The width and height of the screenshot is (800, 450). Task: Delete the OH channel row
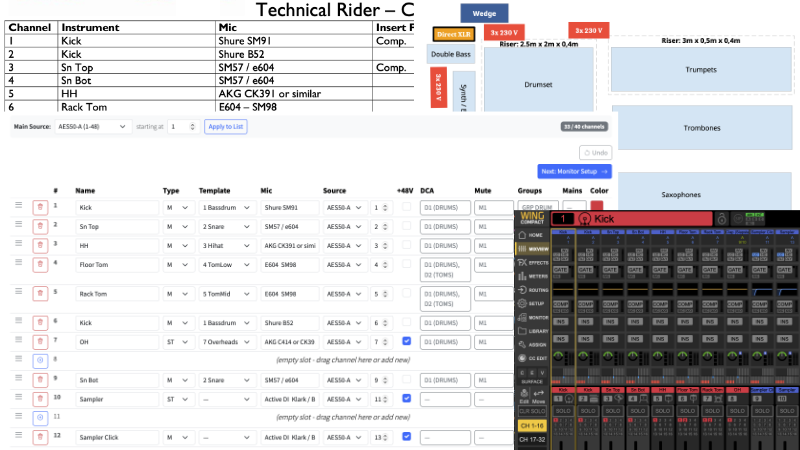[40, 342]
